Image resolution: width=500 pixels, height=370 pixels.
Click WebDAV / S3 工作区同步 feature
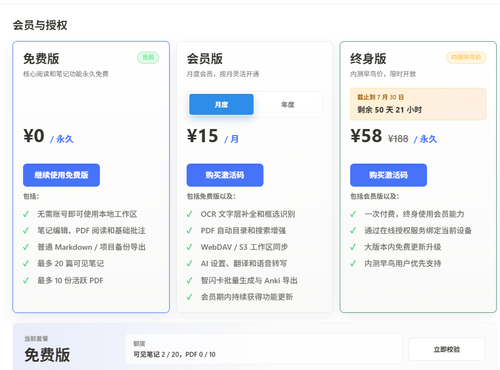[244, 247]
